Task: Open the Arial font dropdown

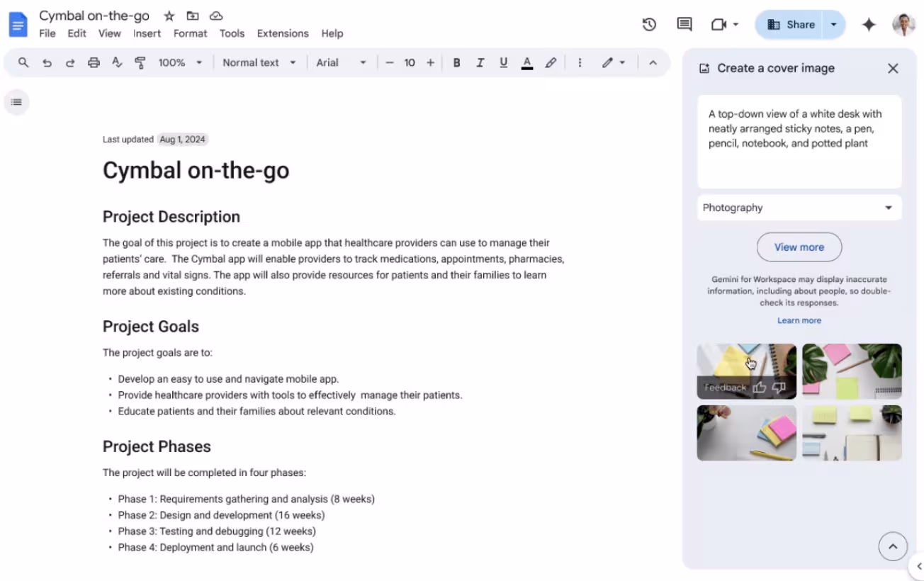Action: point(341,62)
